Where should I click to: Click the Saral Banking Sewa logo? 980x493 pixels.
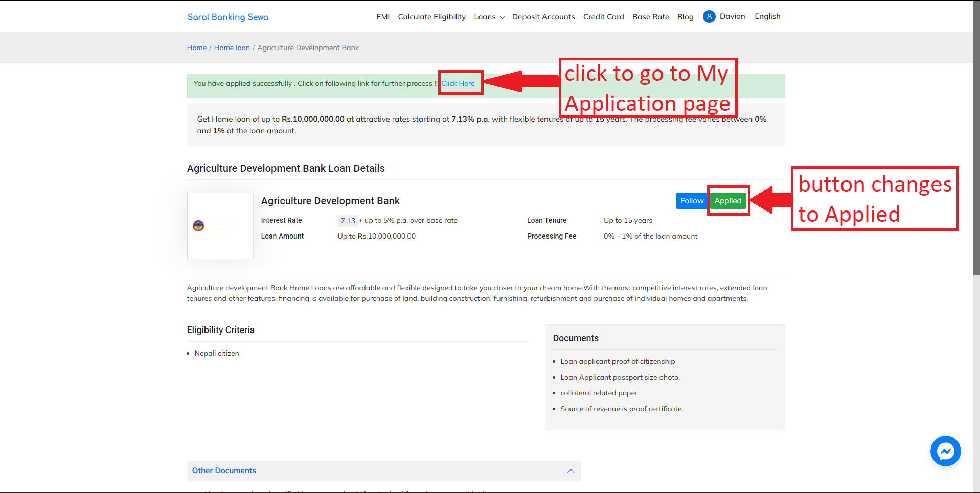click(x=228, y=17)
